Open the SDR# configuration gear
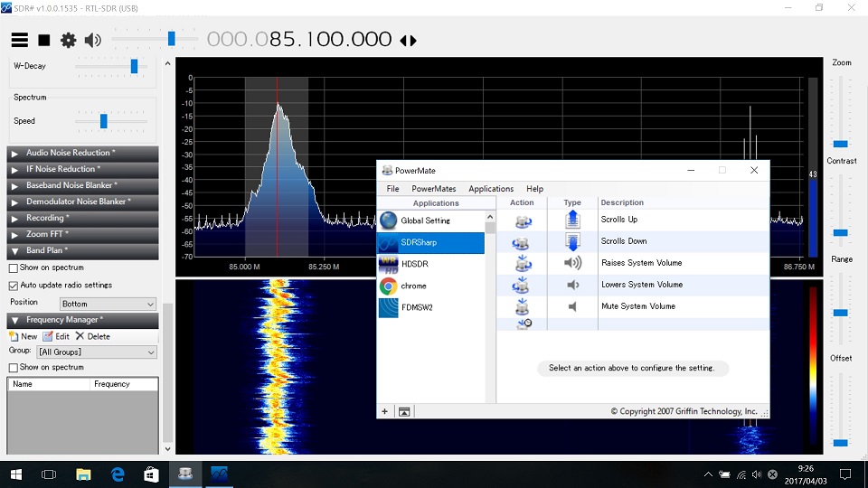The height and width of the screenshot is (488, 868). pos(68,40)
